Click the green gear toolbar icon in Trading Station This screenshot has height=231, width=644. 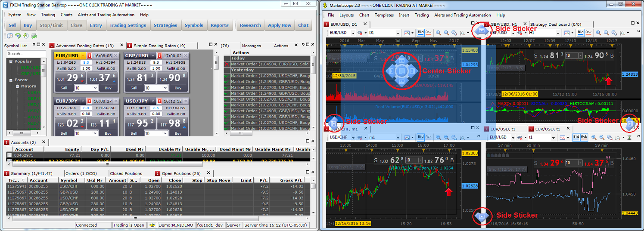pos(34,36)
